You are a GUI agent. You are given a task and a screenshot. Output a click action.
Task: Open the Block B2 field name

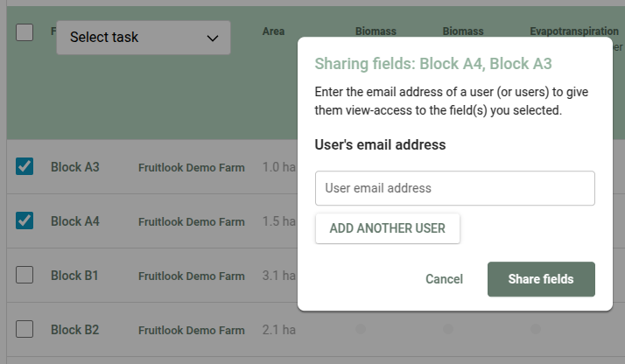tap(74, 330)
